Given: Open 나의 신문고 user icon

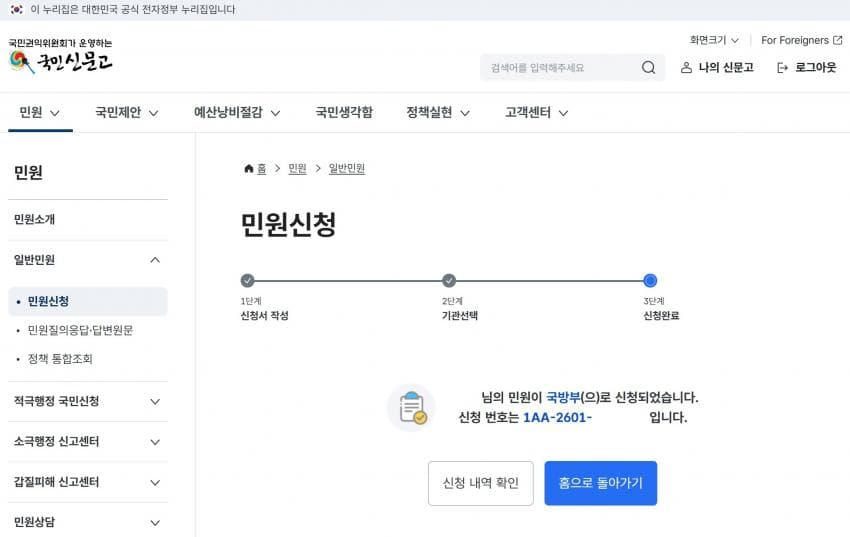Looking at the screenshot, I should click(686, 68).
